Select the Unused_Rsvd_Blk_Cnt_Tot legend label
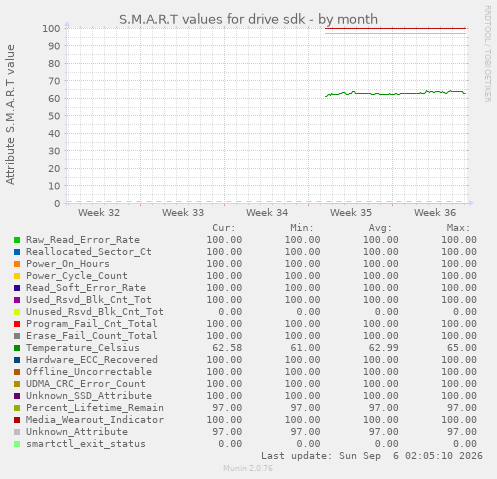This screenshot has width=497, height=479. coord(95,312)
